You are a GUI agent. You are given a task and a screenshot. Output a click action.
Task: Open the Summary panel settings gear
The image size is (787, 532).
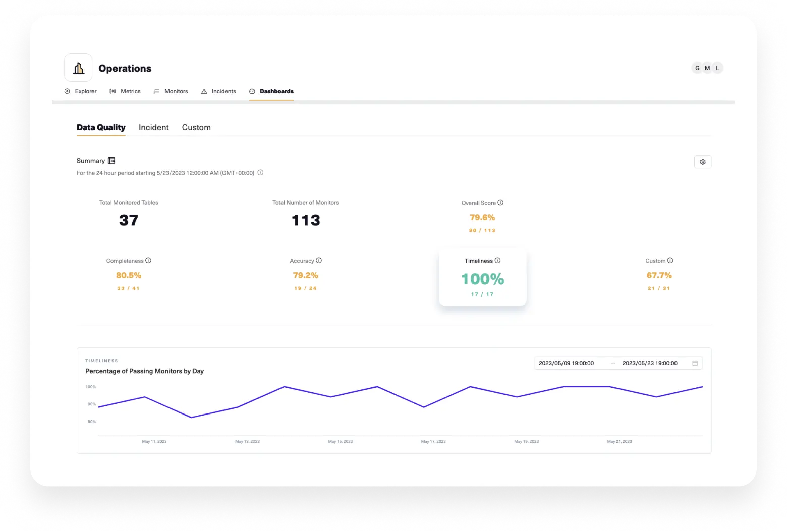703,162
